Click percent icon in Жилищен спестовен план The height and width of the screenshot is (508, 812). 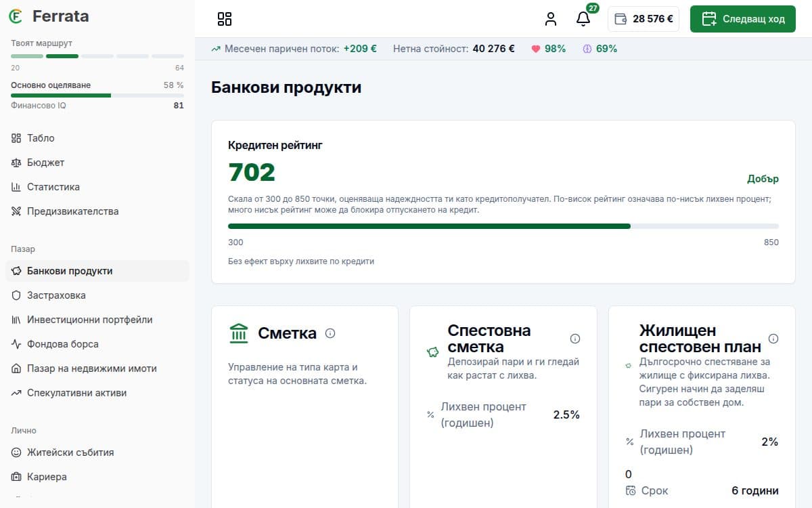coord(630,442)
